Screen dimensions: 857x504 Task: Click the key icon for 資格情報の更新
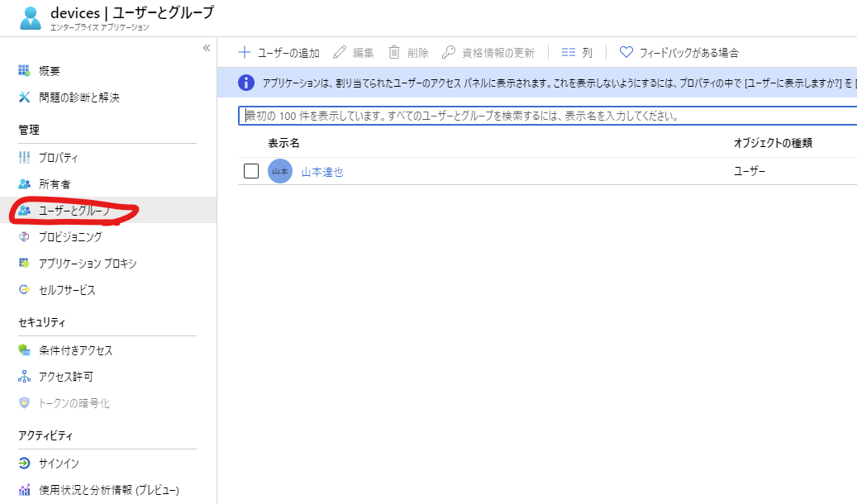click(448, 53)
